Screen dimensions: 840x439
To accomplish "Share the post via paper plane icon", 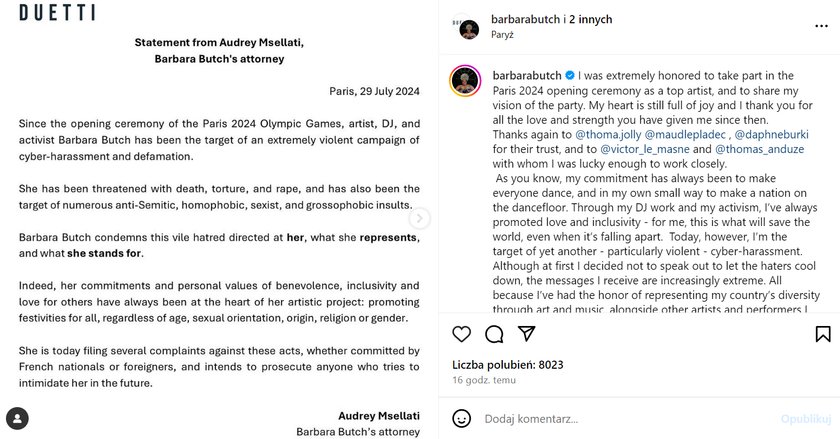I will 527,333.
